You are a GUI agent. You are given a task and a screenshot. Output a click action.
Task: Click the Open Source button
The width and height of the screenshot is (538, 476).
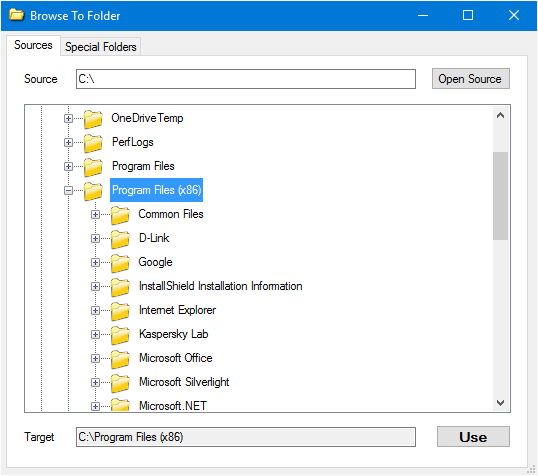coord(470,79)
